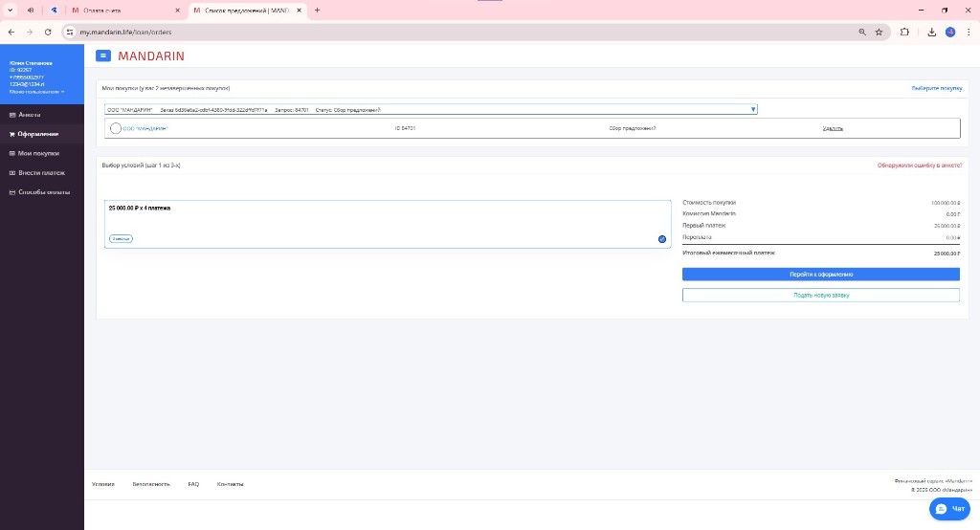Select the ООО "МАНДАРИН" purchase radio button
980x530 pixels.
pyautogui.click(x=116, y=128)
